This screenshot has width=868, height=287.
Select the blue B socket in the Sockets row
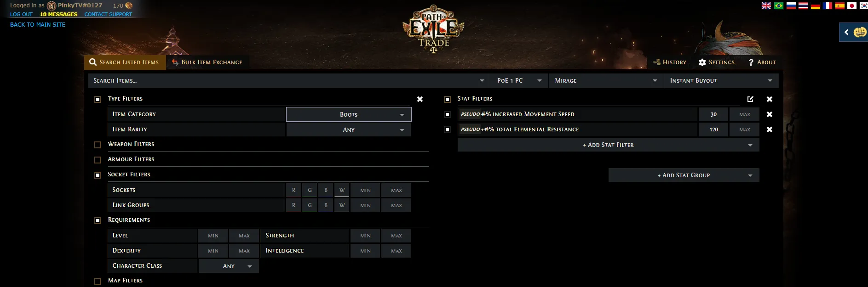pyautogui.click(x=326, y=190)
